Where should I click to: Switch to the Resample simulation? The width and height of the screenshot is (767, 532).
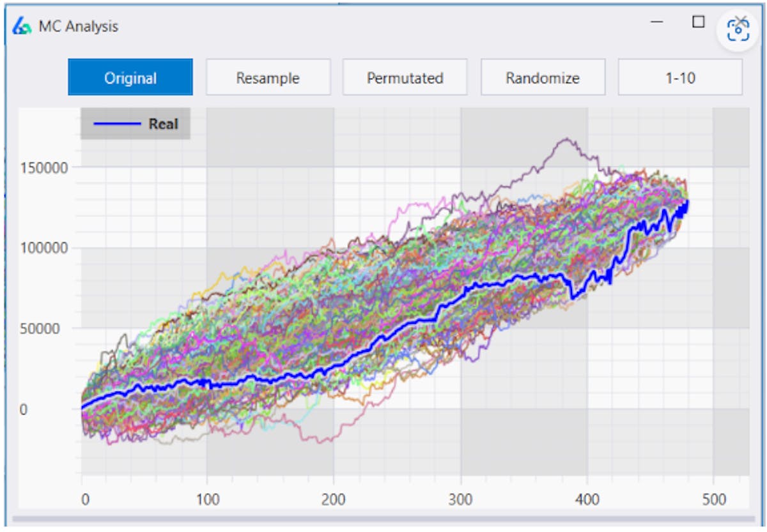pyautogui.click(x=268, y=78)
